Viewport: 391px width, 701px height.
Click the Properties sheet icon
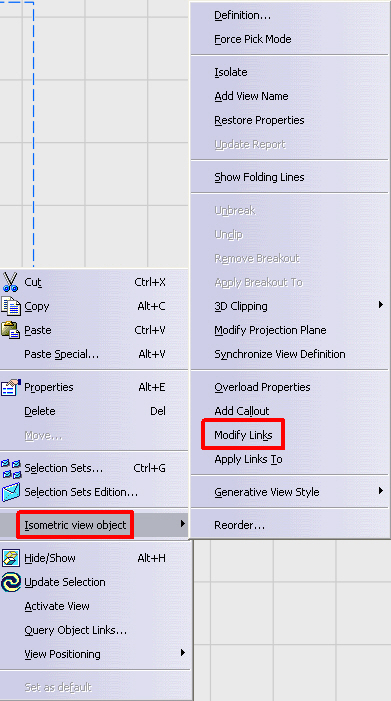point(11,387)
